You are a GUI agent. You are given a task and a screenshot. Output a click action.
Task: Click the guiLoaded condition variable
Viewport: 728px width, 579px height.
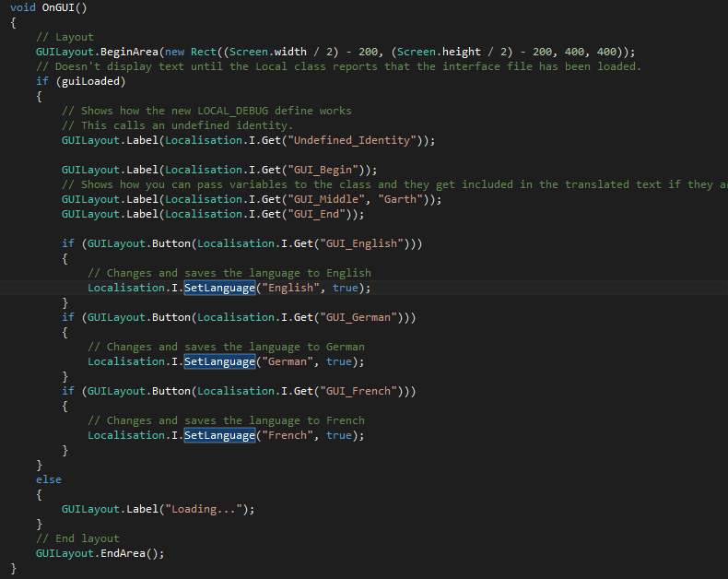point(90,81)
